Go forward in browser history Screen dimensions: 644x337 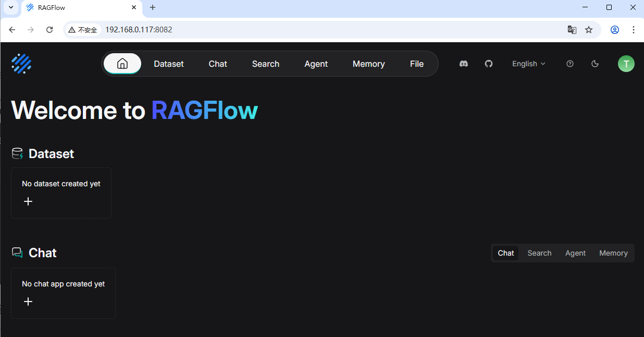click(31, 30)
